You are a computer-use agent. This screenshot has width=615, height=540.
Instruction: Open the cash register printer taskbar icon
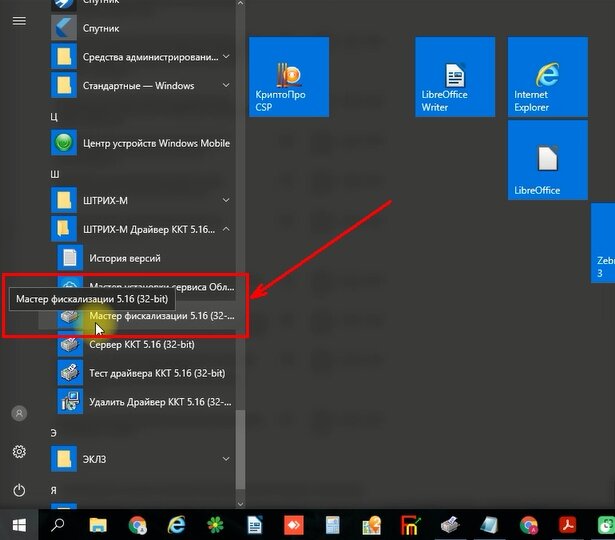450,525
